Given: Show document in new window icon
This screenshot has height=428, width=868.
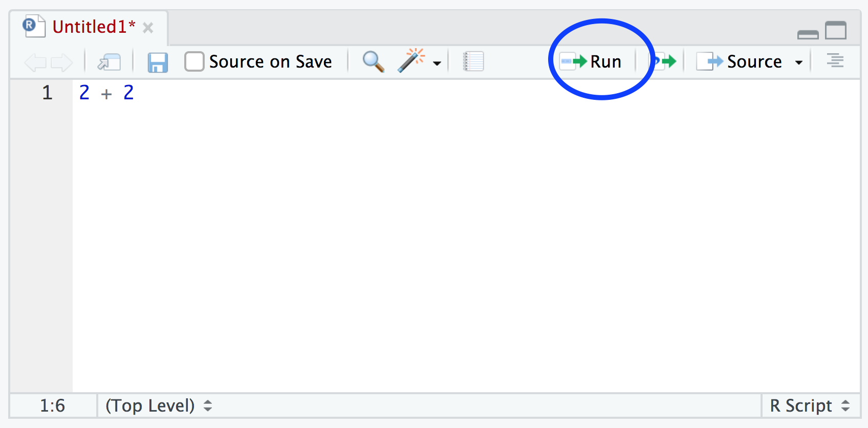Looking at the screenshot, I should [109, 62].
